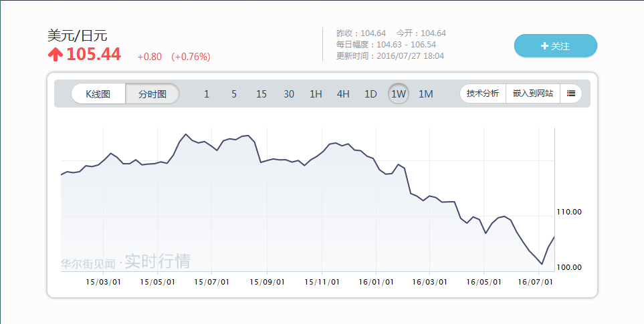Choose the 30 minute interval
The image size is (644, 324).
coord(289,94)
